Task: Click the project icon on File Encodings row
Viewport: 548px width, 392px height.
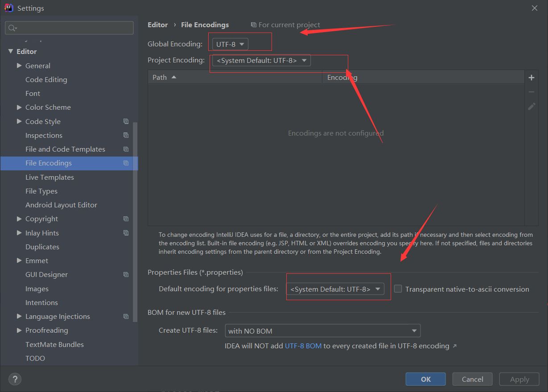Action: (x=126, y=163)
